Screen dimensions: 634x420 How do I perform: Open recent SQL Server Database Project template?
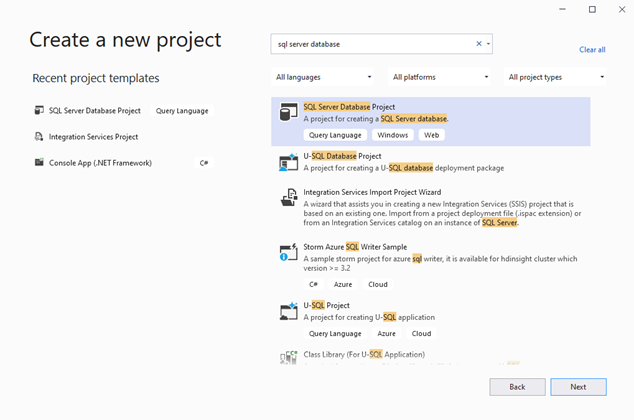pos(95,111)
